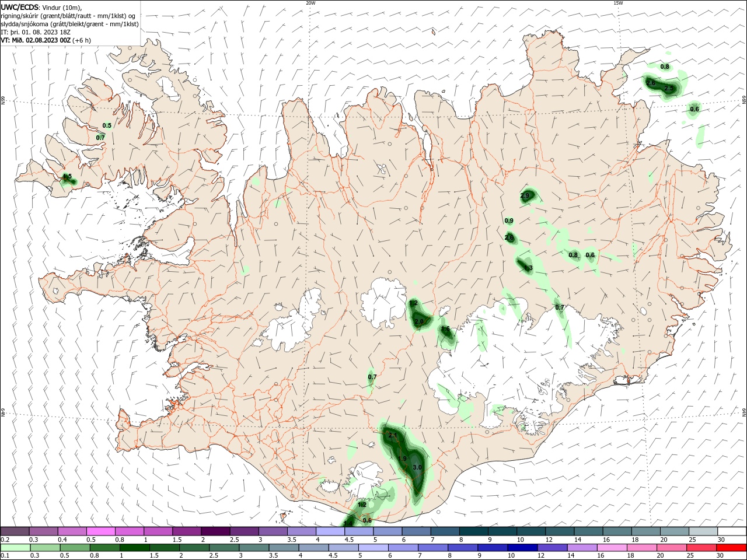Click the '20W' longitude label
747x560 pixels.
click(x=310, y=3)
